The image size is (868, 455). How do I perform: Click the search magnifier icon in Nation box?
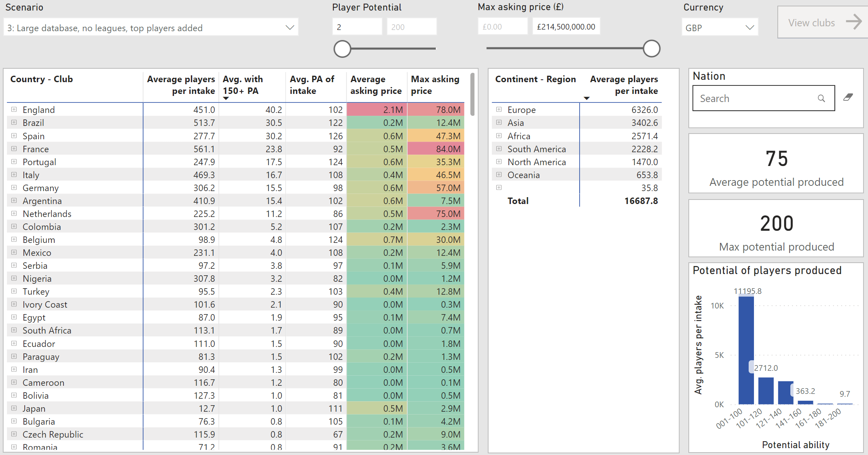click(x=821, y=98)
